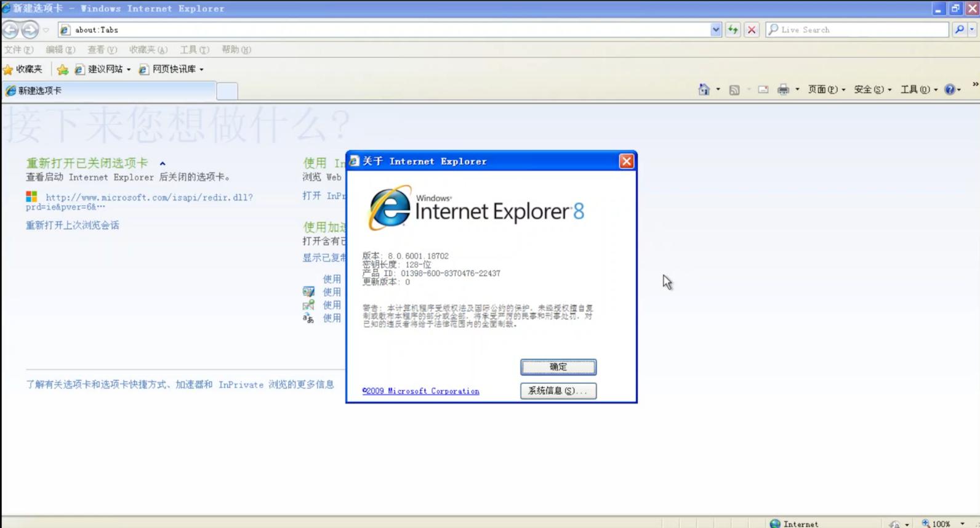980x528 pixels.
Task: Click the Read Mail envelope icon
Action: tap(763, 90)
